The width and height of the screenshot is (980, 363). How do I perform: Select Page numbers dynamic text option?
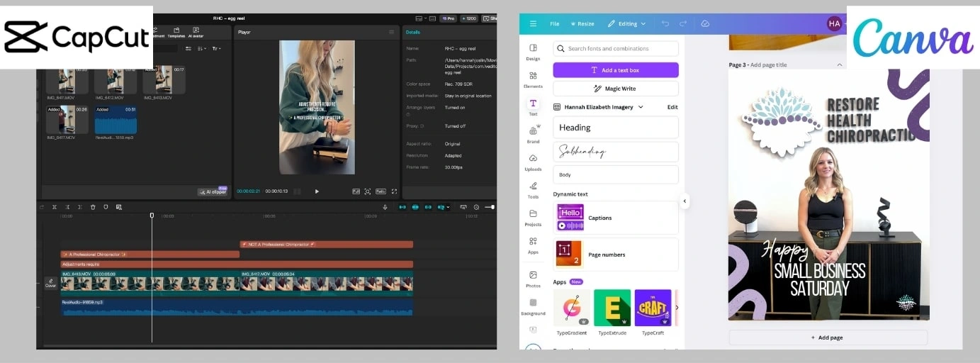616,255
